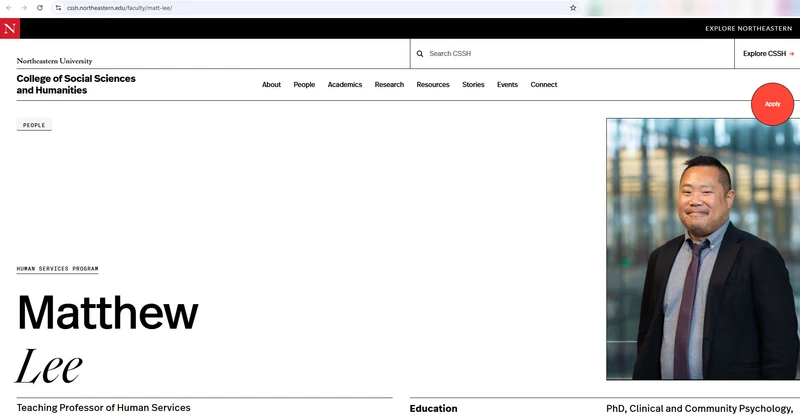Open the Resources menu
Image resolution: width=800 pixels, height=417 pixels.
click(433, 85)
